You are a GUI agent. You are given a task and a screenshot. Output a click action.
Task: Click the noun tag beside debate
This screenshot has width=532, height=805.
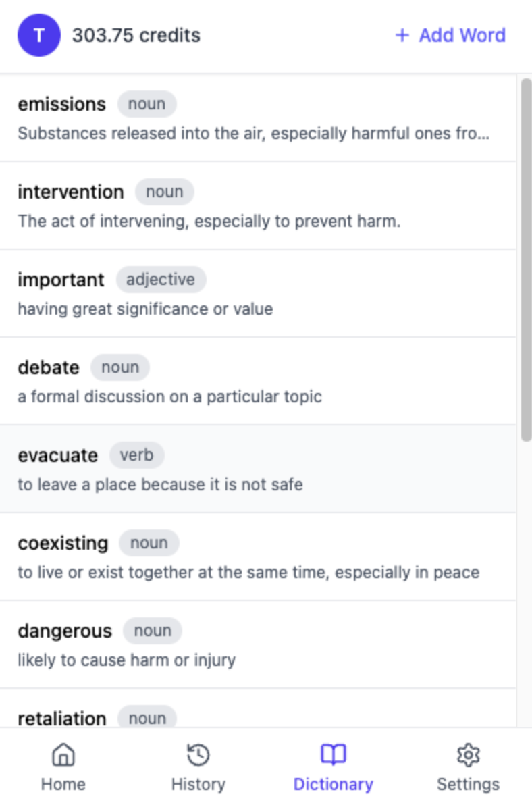pos(120,367)
